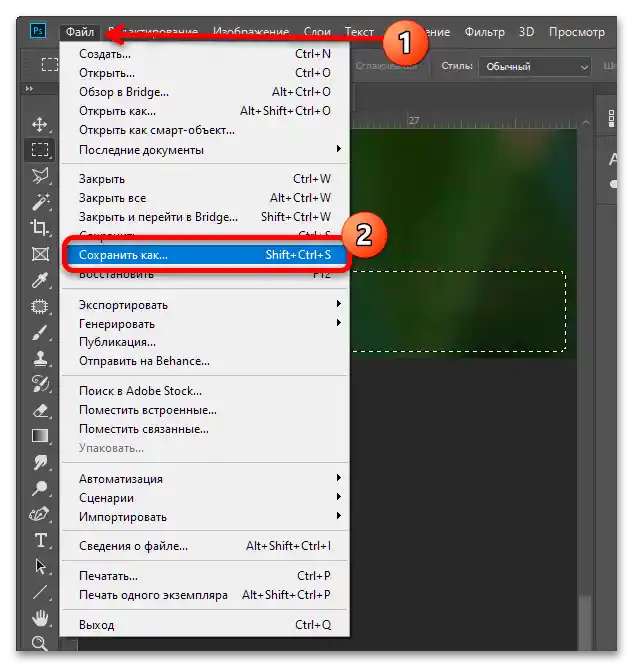Select the History Brush tool
This screenshot has height=667, width=633.
tap(40, 384)
